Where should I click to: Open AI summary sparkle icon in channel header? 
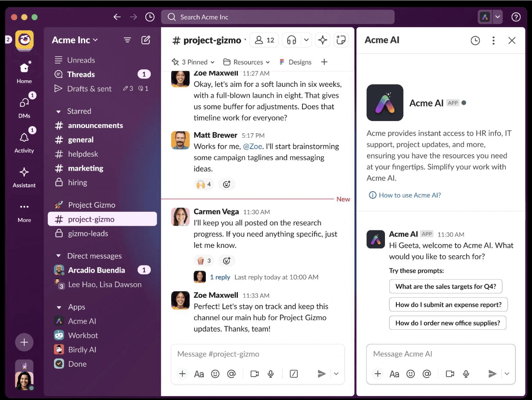323,40
